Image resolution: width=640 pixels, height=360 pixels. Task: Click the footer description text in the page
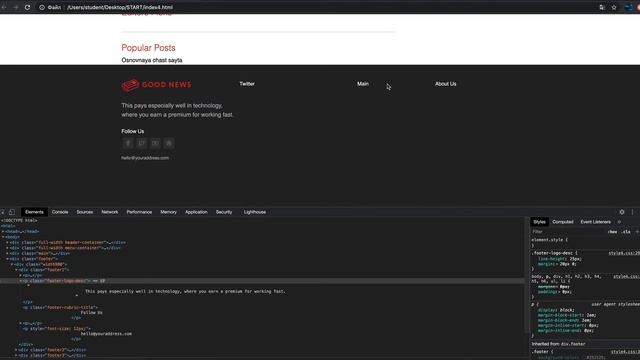click(x=177, y=110)
